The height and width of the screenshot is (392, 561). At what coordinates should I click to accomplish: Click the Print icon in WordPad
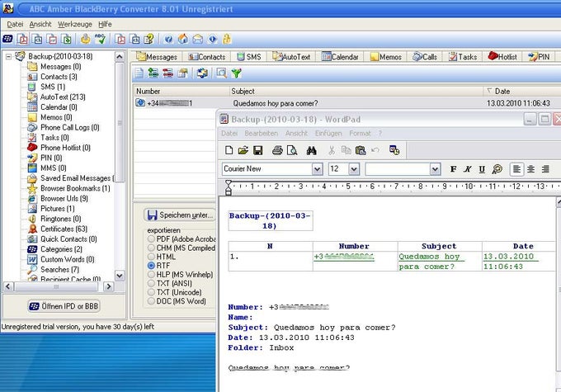coord(277,150)
